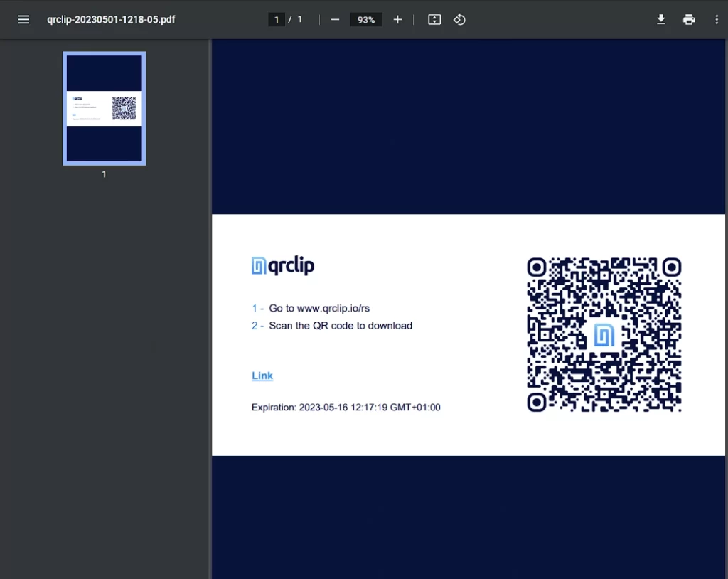Print the PDF document
728x579 pixels.
(x=689, y=19)
